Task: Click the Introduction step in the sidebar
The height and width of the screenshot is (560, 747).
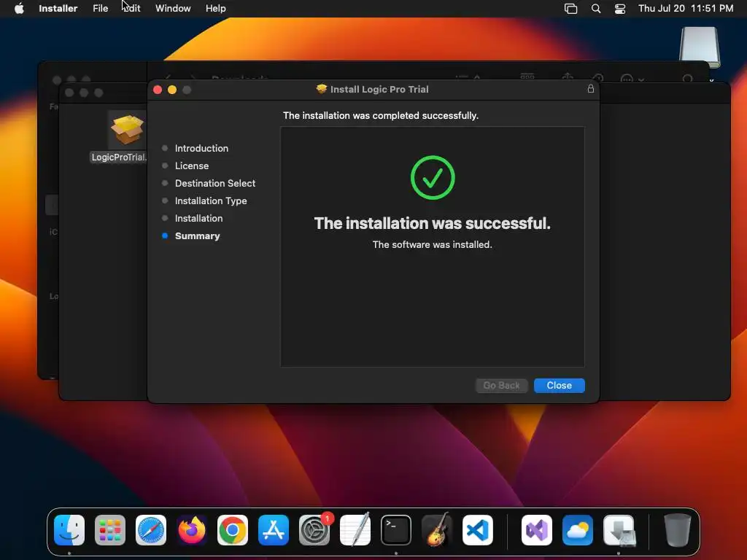Action: [201, 148]
